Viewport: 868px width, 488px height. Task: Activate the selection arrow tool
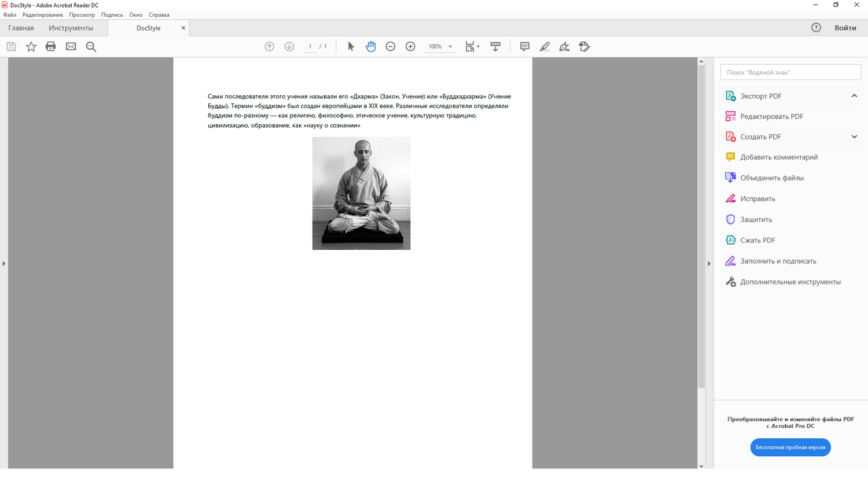(351, 47)
